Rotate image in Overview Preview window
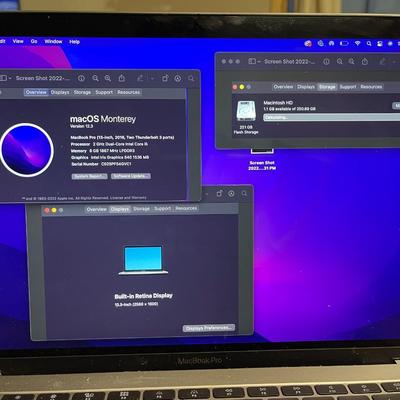The image size is (400, 400). tap(165, 78)
